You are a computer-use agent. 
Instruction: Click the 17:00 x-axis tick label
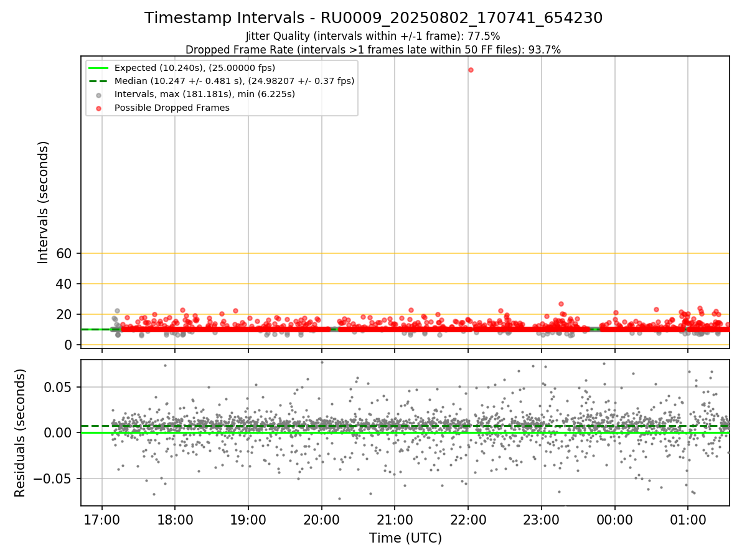(102, 519)
